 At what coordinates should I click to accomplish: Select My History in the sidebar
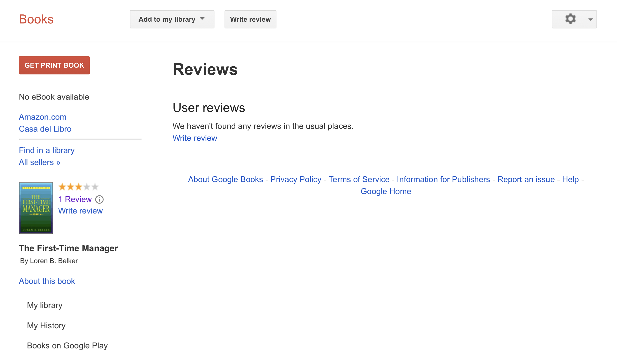(46, 325)
